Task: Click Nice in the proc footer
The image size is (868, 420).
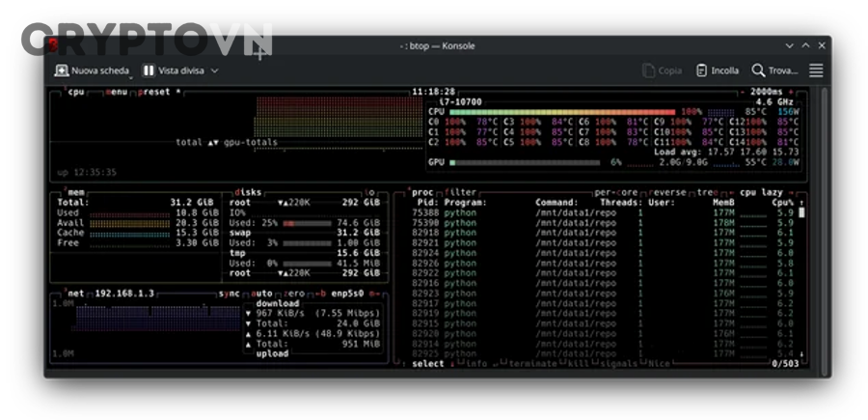Action: tap(659, 363)
